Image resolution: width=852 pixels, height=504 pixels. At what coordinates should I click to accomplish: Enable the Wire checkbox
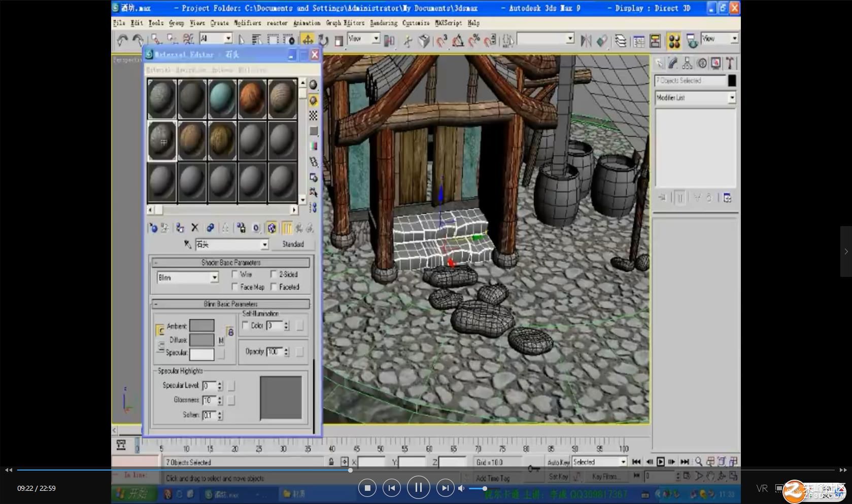(x=235, y=274)
